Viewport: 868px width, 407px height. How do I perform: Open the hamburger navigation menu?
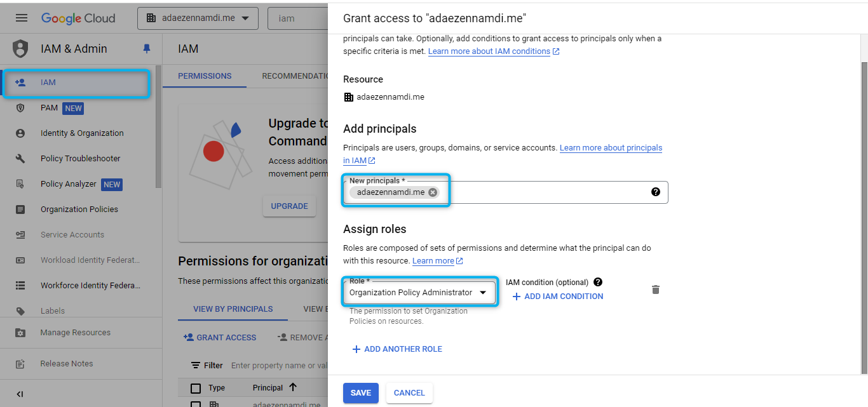(x=22, y=18)
